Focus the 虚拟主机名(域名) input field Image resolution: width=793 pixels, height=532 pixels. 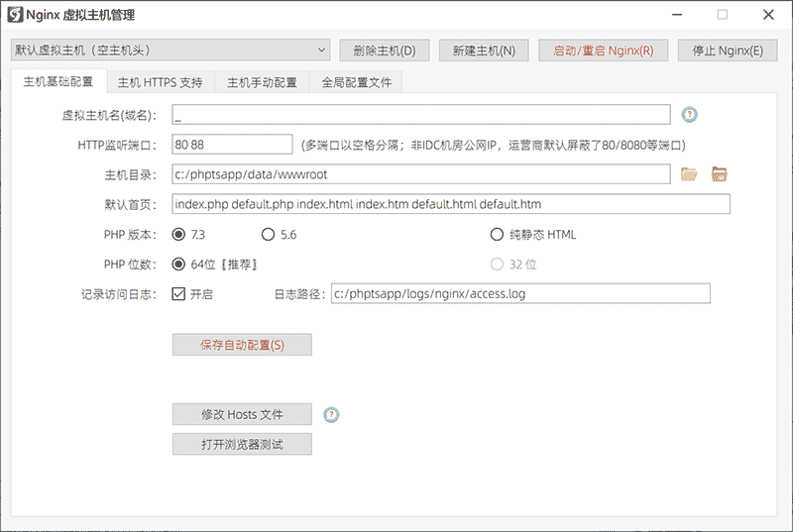[420, 115]
